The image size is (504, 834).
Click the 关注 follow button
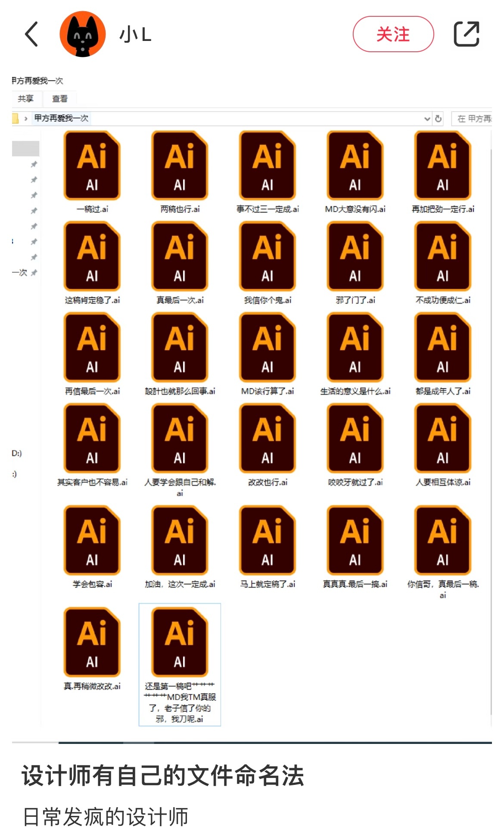coord(393,34)
